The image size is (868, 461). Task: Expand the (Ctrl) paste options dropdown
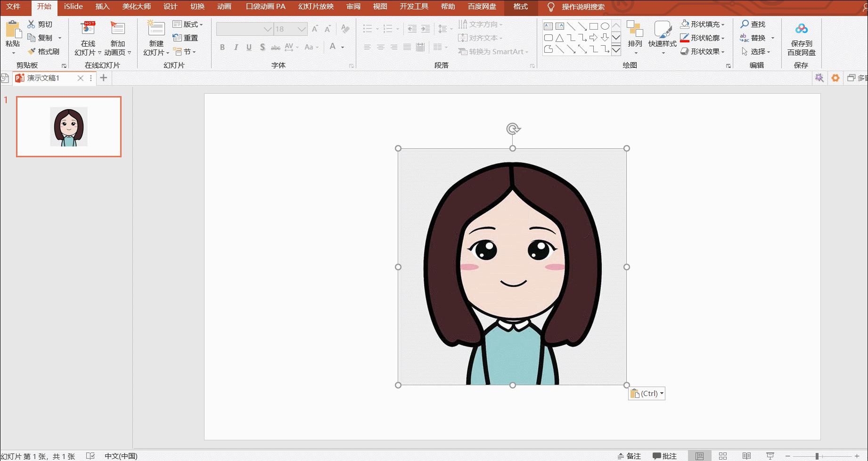[662, 394]
